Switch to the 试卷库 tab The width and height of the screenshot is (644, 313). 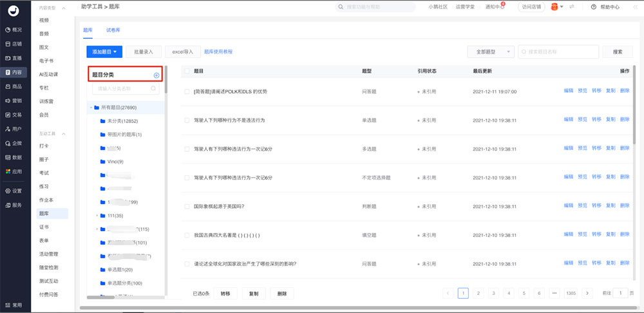(x=113, y=30)
